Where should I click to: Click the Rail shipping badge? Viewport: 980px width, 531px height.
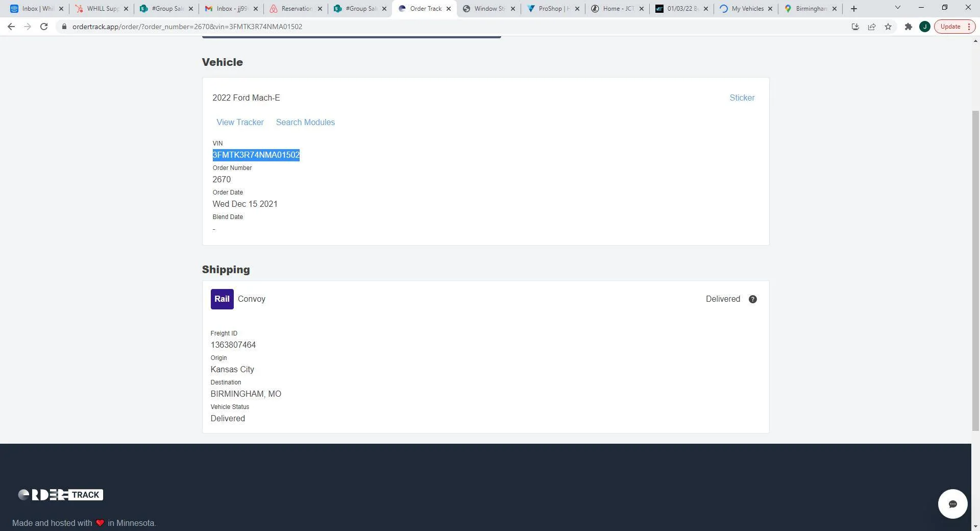(222, 299)
